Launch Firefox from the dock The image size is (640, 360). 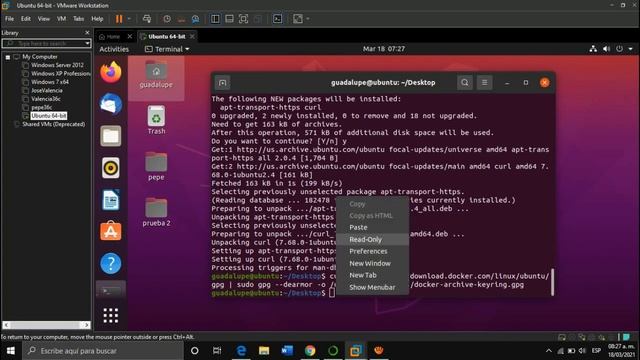tap(111, 72)
